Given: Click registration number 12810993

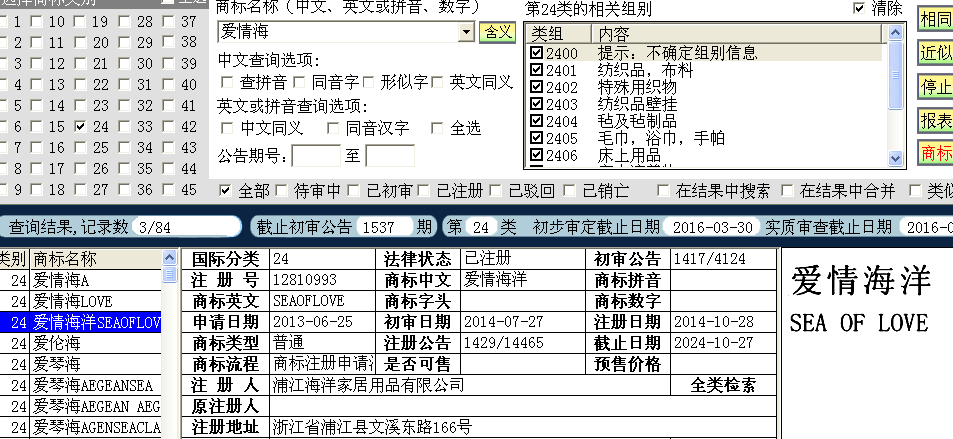Looking at the screenshot, I should coord(304,280).
